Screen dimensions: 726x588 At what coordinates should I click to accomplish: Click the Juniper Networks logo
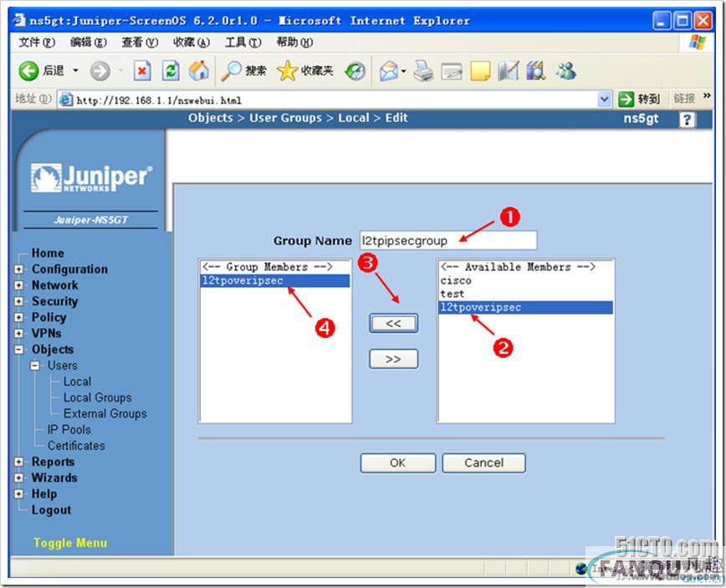91,178
